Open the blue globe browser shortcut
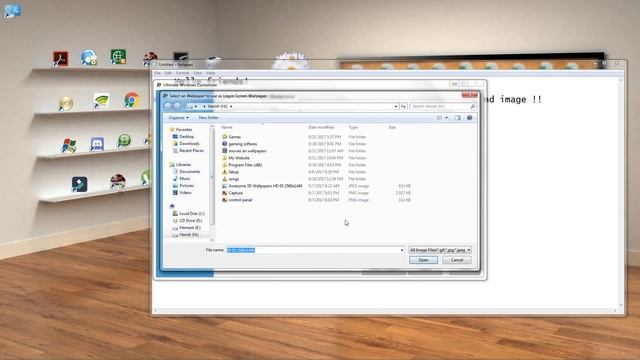 coord(89,58)
